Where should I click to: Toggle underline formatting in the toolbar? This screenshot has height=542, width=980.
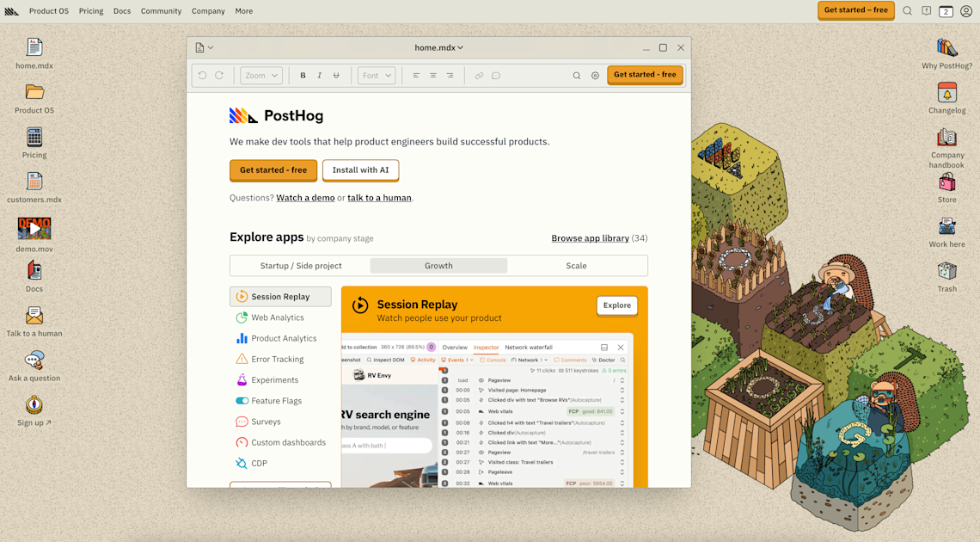tap(336, 75)
